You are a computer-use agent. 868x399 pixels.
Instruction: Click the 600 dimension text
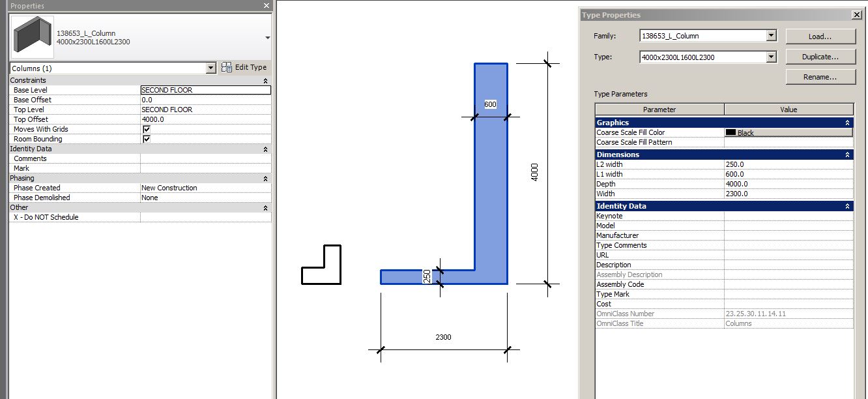point(490,104)
